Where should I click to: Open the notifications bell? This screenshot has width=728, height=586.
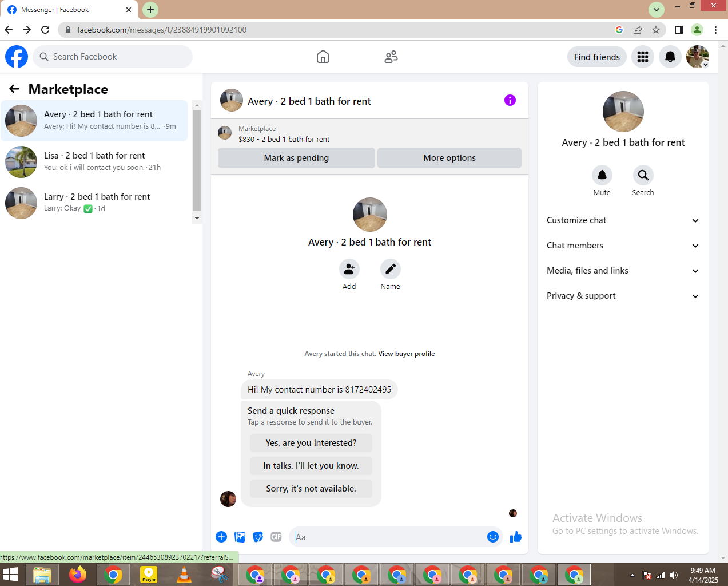coord(670,57)
